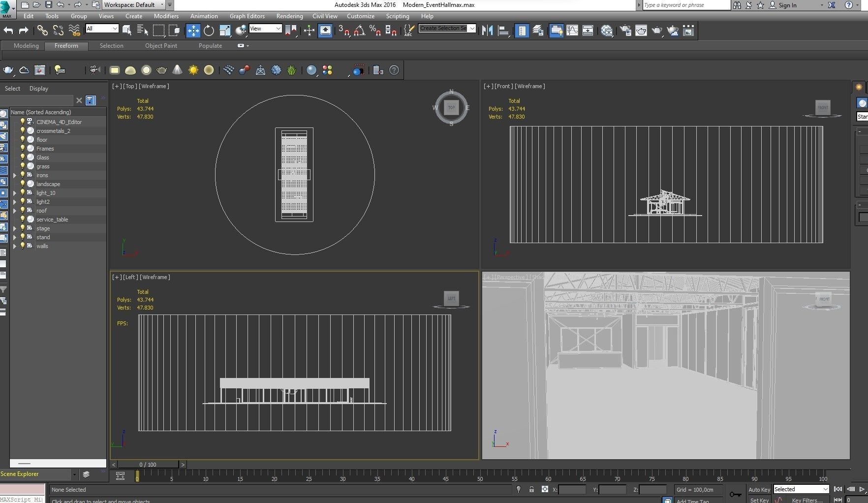Click the Auto Key button
The width and height of the screenshot is (868, 503).
759,489
